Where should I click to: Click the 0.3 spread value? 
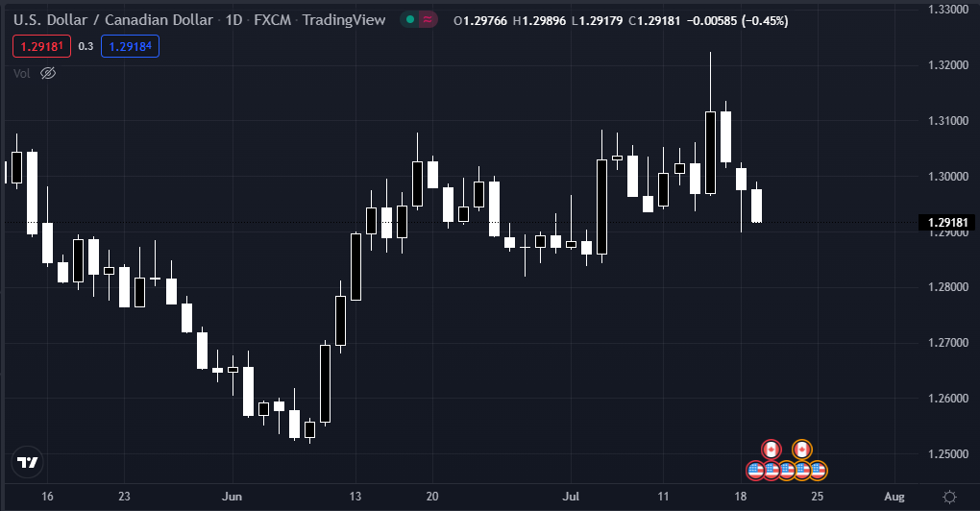(x=86, y=46)
